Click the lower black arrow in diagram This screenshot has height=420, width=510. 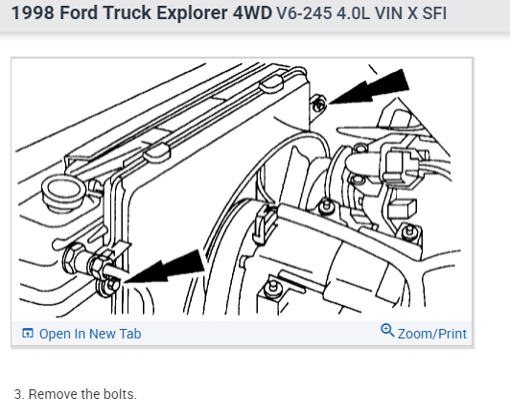tap(164, 267)
